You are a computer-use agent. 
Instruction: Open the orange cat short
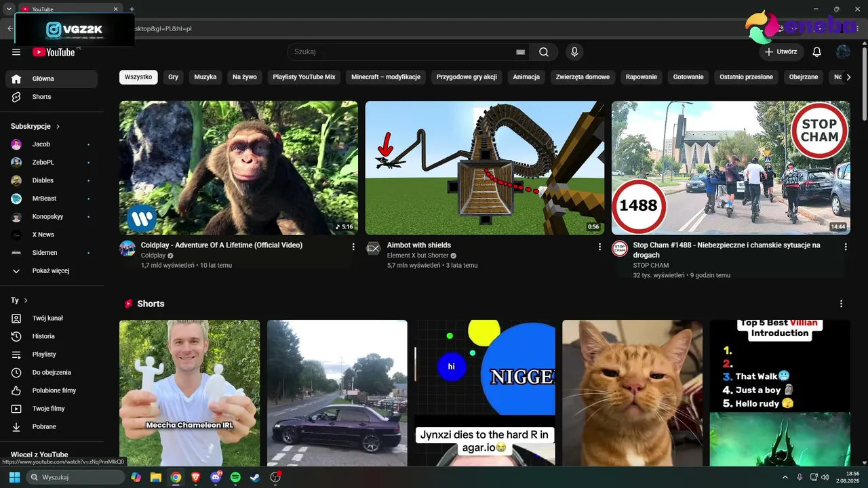tap(633, 393)
